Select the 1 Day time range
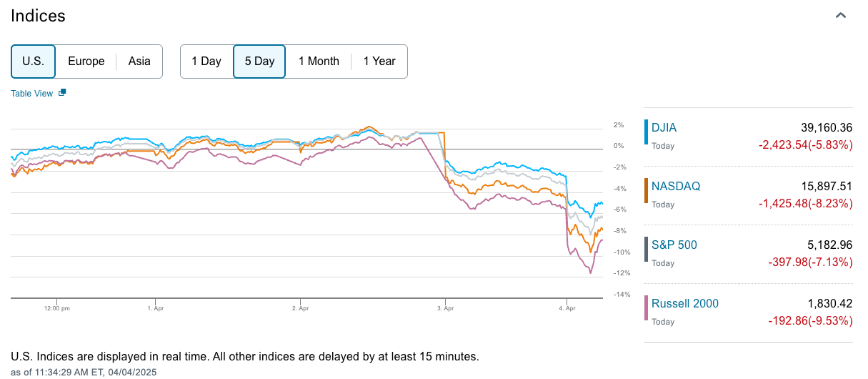The image size is (868, 379). 206,61
